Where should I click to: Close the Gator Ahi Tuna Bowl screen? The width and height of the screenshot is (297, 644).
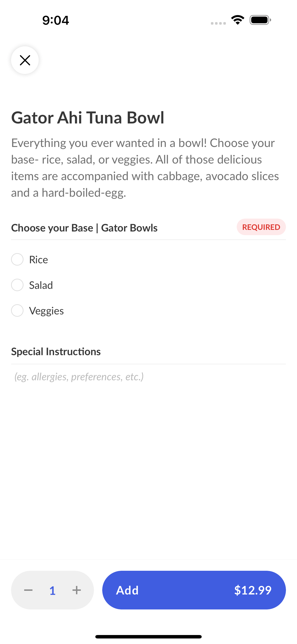point(25,60)
